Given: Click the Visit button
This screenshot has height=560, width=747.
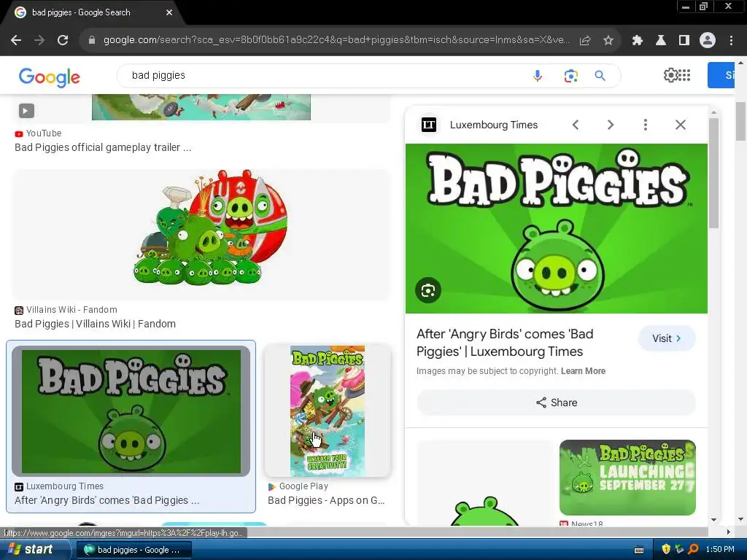Looking at the screenshot, I should pos(667,338).
